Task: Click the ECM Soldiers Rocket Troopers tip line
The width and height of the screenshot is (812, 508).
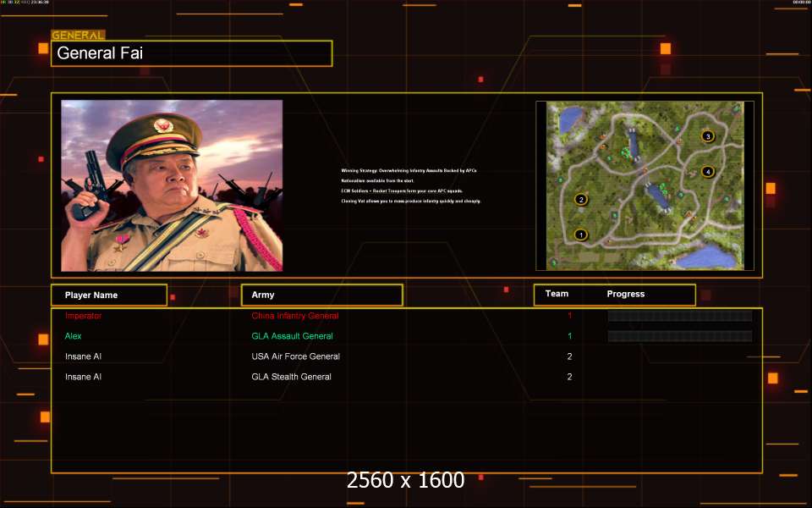Action: [x=402, y=190]
